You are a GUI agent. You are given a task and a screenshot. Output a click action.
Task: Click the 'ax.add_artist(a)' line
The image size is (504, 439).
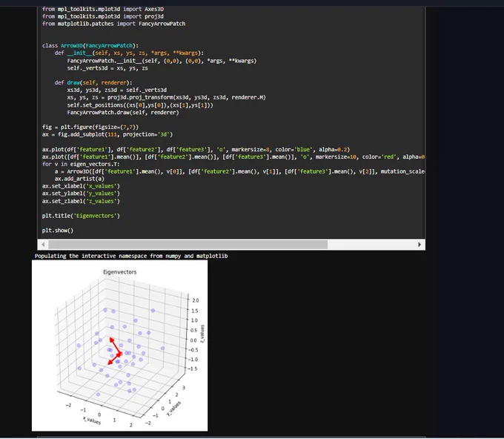79,179
